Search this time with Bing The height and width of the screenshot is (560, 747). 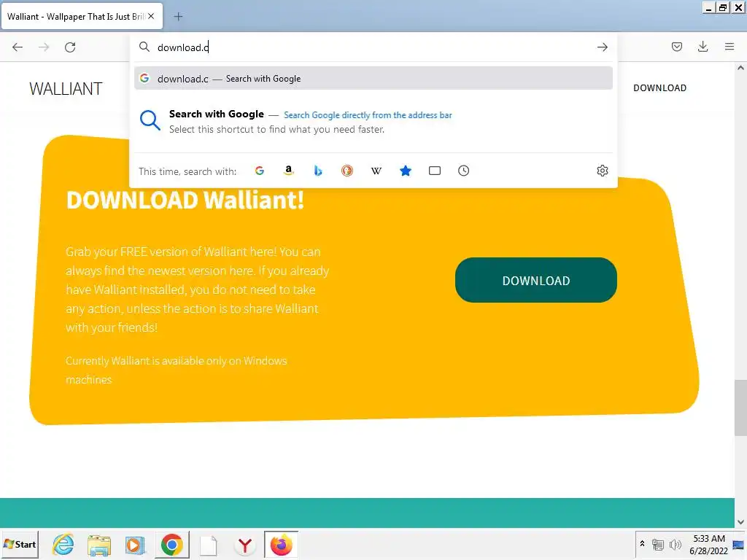click(318, 171)
